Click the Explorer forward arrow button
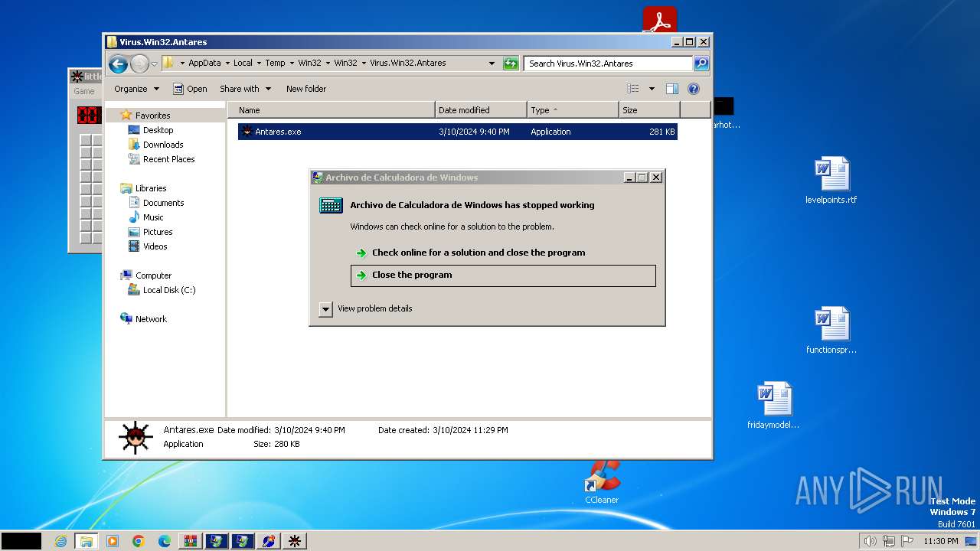 [x=139, y=64]
